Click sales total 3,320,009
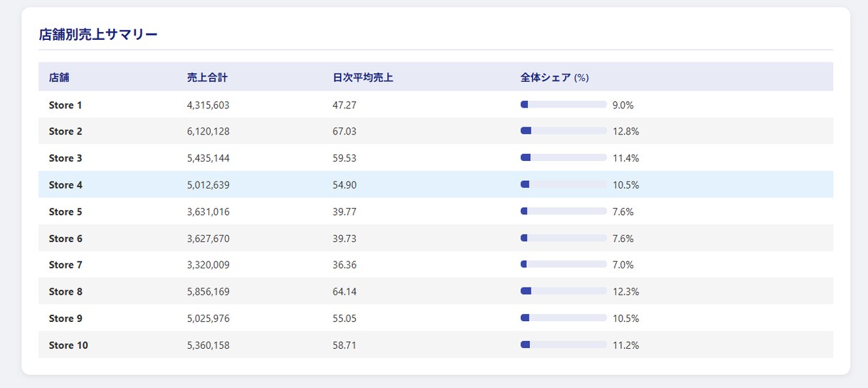 click(x=208, y=265)
